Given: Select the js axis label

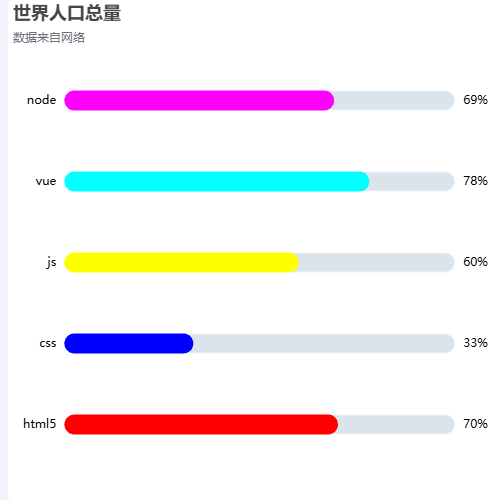Looking at the screenshot, I should [51, 262].
